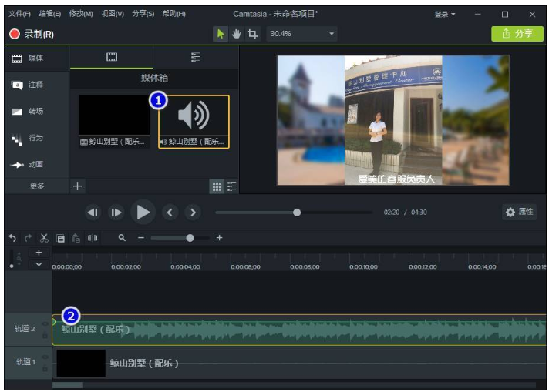The height and width of the screenshot is (392, 549).
Task: Select the hand pan tool
Action: (x=237, y=34)
